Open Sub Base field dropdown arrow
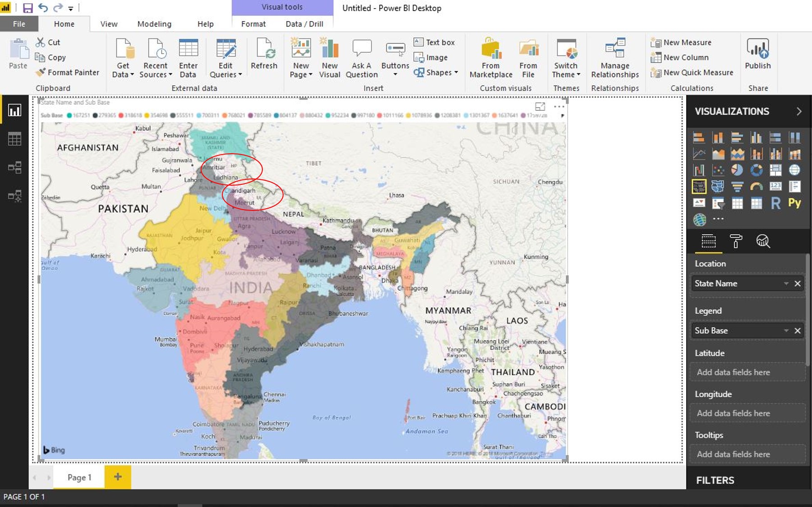812x507 pixels. [x=786, y=331]
